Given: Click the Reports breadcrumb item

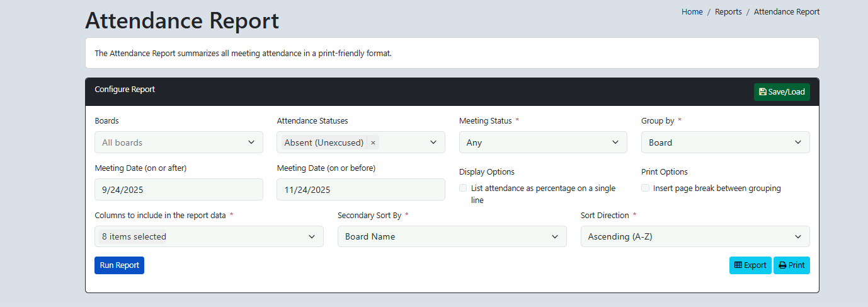Looking at the screenshot, I should point(728,12).
